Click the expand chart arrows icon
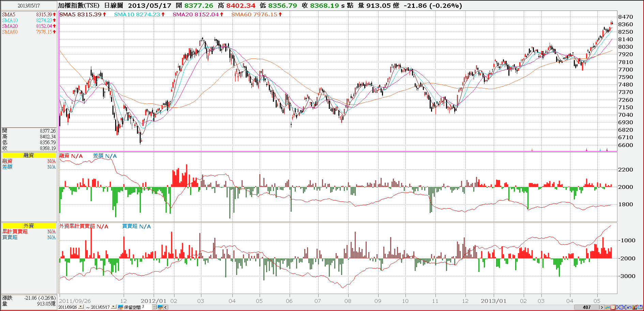The height and width of the screenshot is (311, 644). tap(624, 307)
